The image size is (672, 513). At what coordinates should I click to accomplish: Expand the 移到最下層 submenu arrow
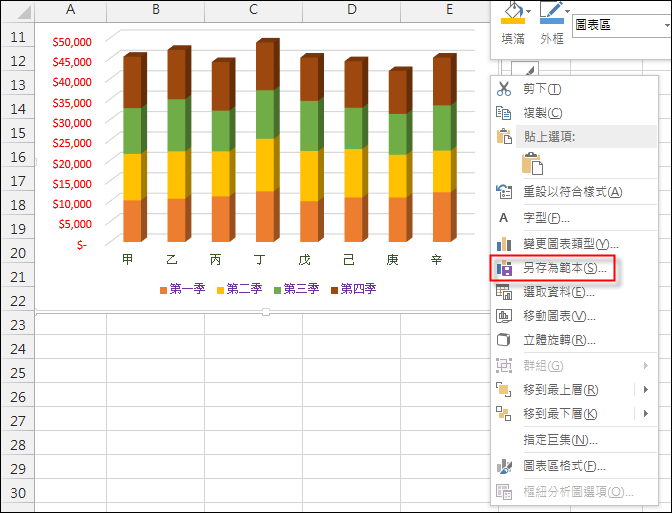(645, 414)
